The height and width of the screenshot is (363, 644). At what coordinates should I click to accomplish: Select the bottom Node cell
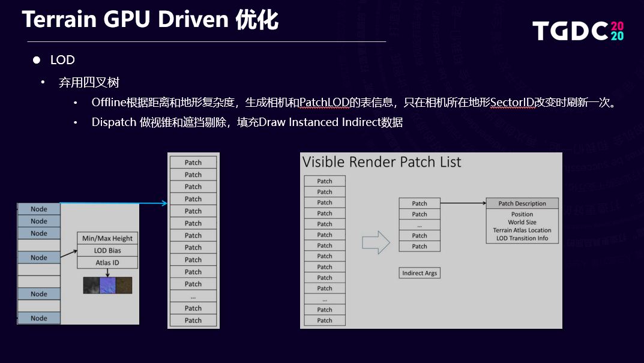coord(39,318)
